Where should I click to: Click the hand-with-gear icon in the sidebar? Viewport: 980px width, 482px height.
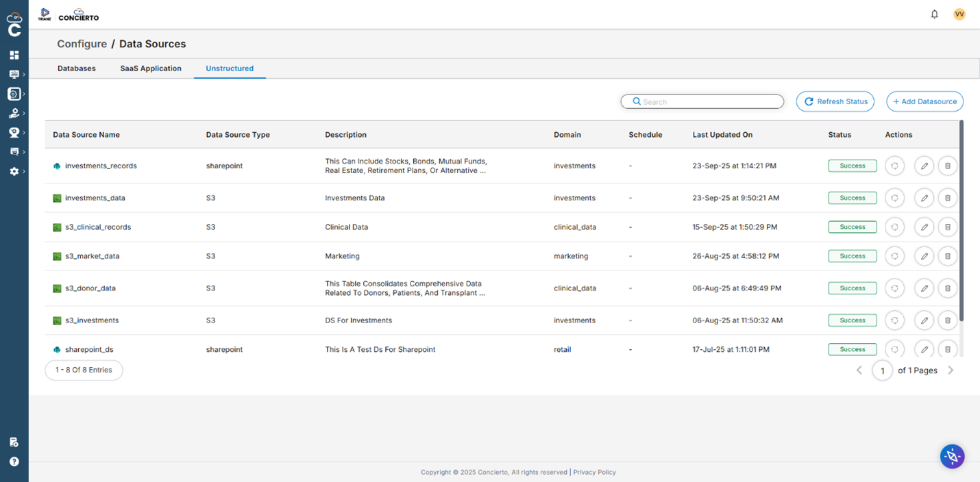[14, 113]
